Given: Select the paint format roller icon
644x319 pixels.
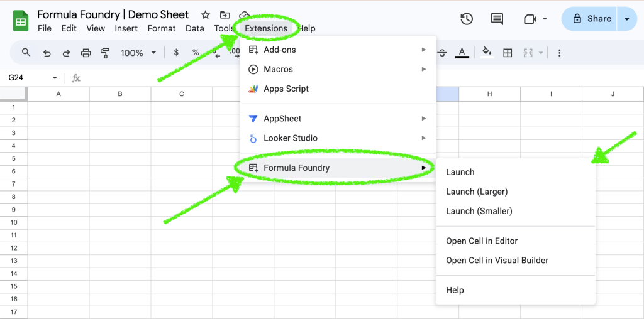Looking at the screenshot, I should (x=105, y=53).
